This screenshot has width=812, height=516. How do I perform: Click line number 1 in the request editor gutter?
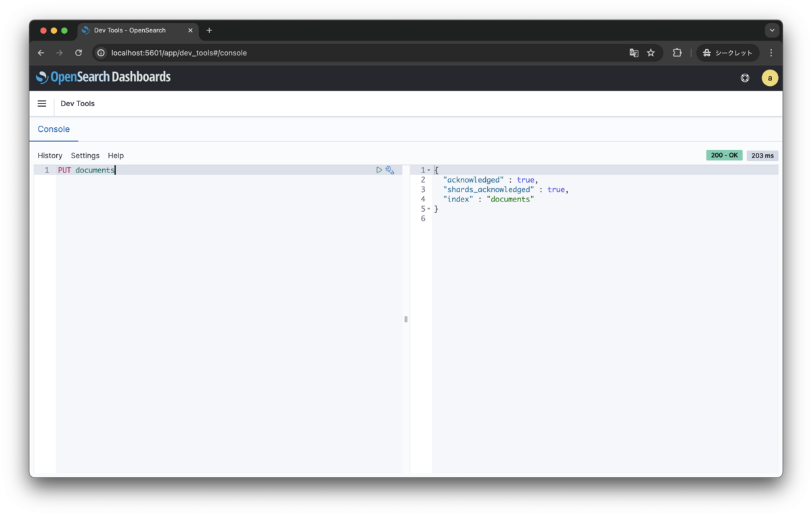47,170
